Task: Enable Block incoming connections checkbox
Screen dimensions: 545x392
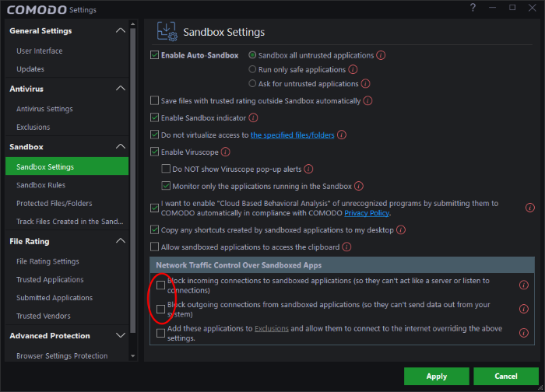Action: [160, 285]
